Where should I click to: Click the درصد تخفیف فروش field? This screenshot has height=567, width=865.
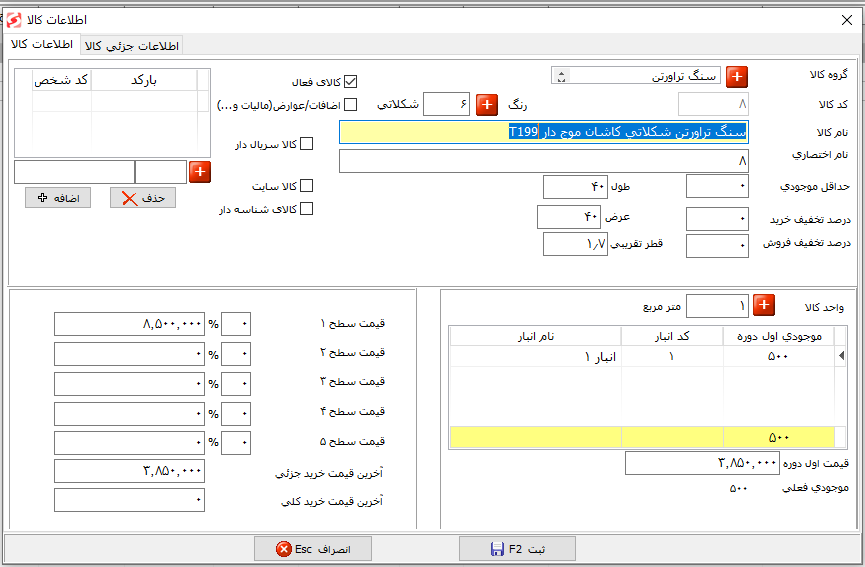717,246
